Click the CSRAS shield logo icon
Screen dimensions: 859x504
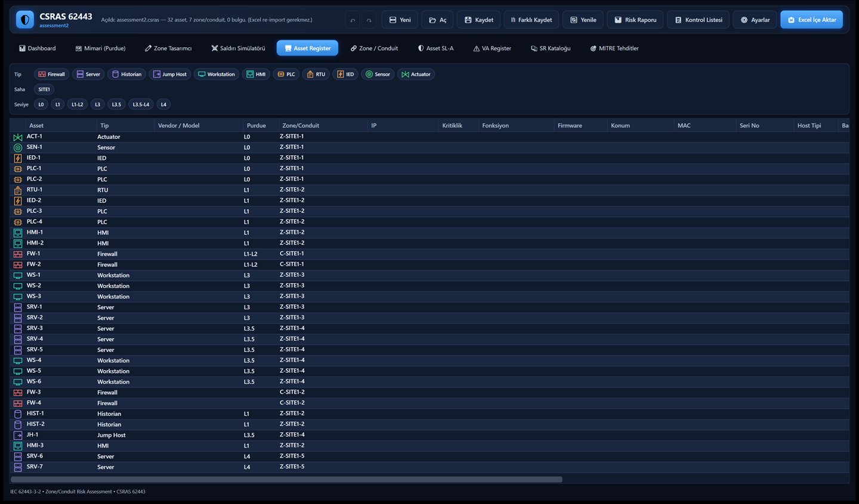[x=24, y=20]
